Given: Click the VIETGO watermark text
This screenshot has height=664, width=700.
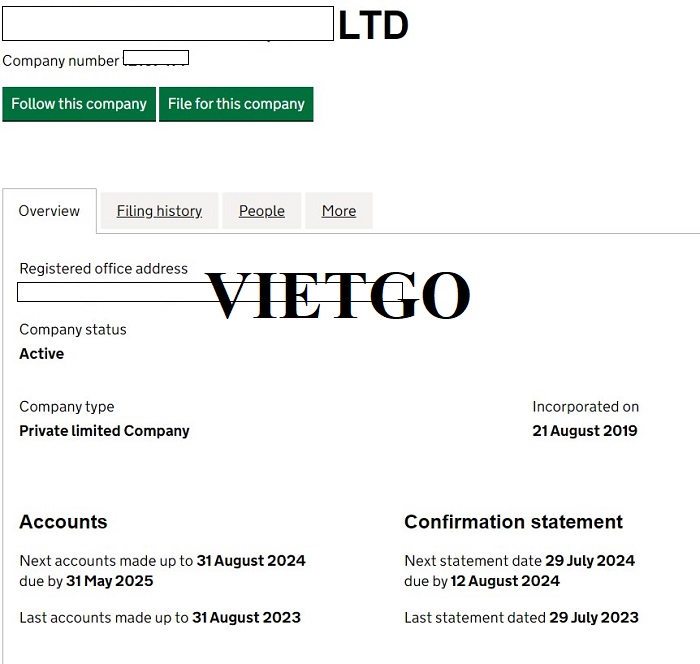Looking at the screenshot, I should 338,295.
